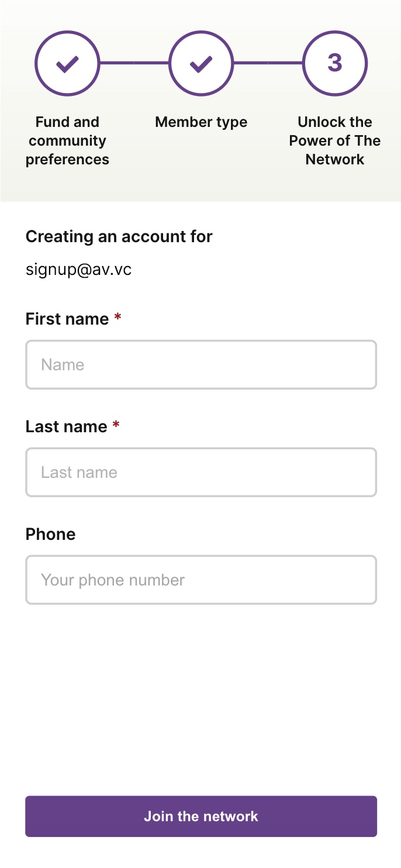Open the Member type step label
This screenshot has width=401, height=868.
(x=201, y=122)
